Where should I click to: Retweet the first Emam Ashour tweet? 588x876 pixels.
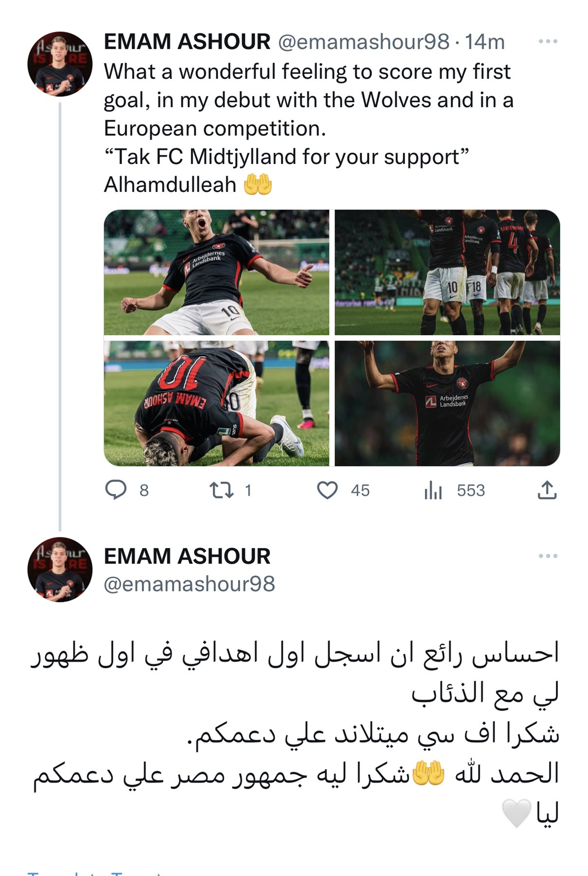(221, 490)
